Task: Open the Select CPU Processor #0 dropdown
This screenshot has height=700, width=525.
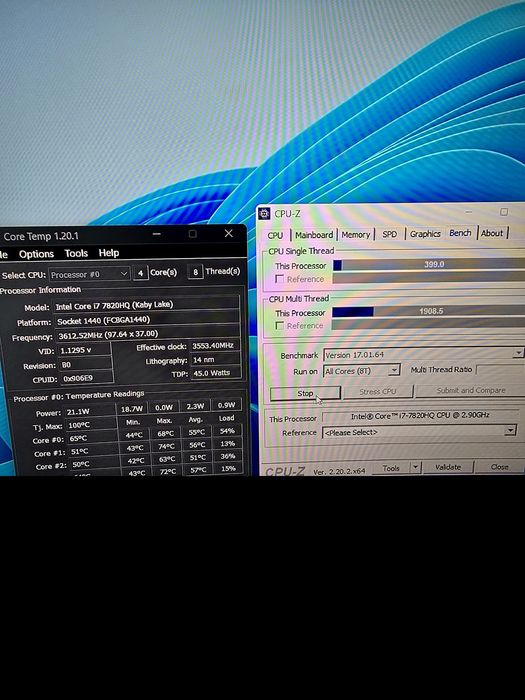Action: (x=89, y=274)
